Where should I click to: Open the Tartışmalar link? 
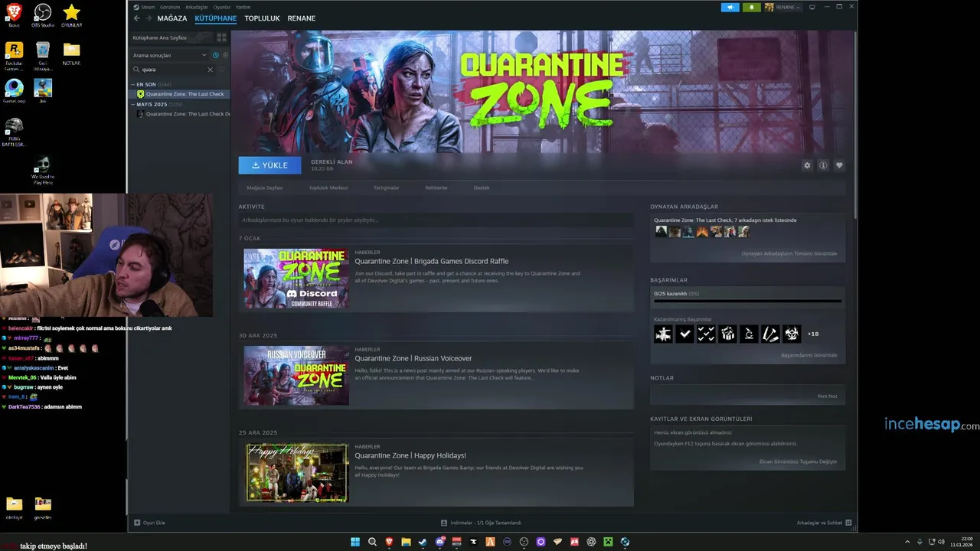[386, 187]
